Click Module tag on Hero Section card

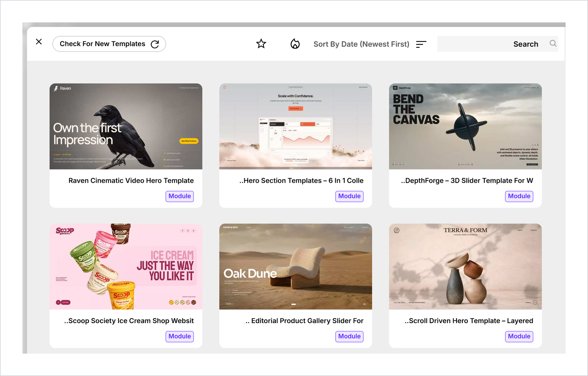(349, 196)
